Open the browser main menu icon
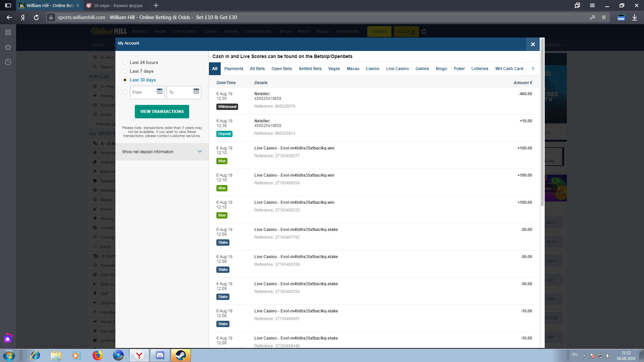644x362 pixels. [x=592, y=5]
